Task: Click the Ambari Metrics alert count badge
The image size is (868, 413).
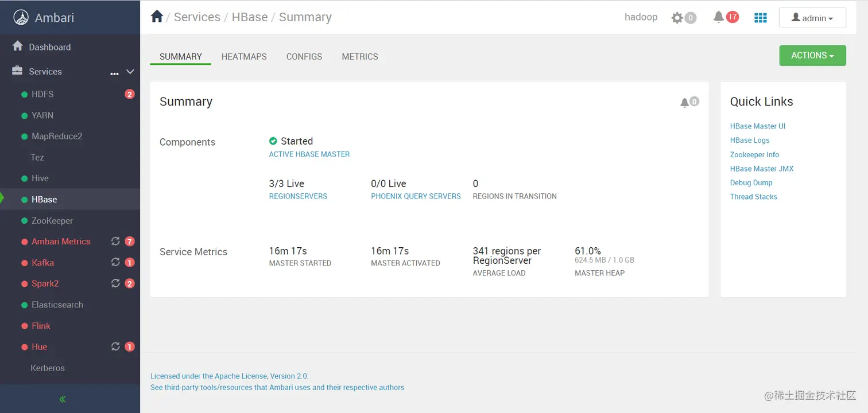Action: tap(130, 241)
